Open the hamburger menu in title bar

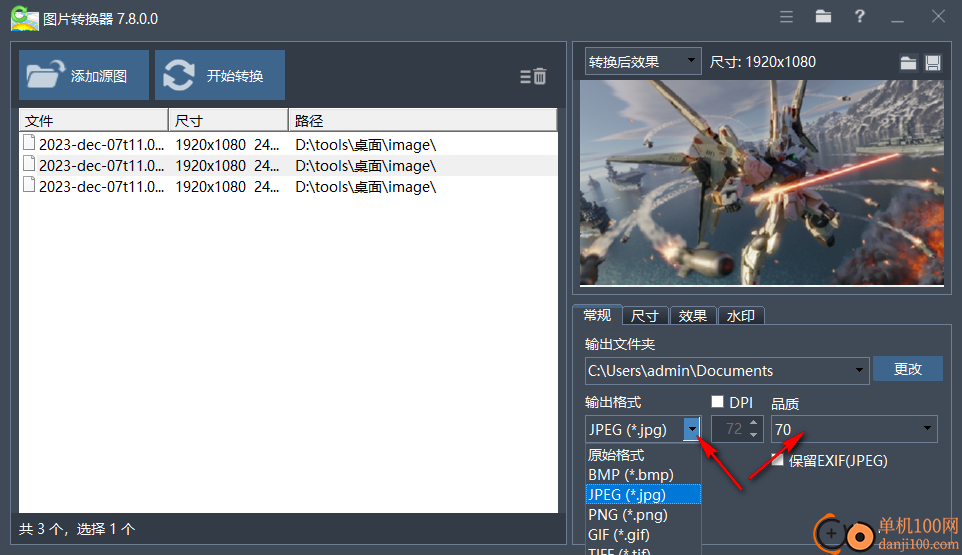[787, 17]
